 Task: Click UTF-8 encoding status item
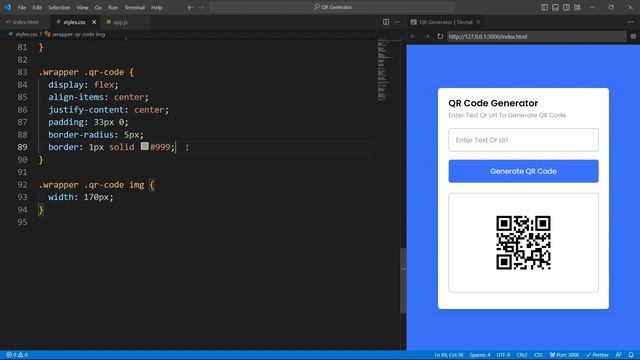(x=503, y=355)
